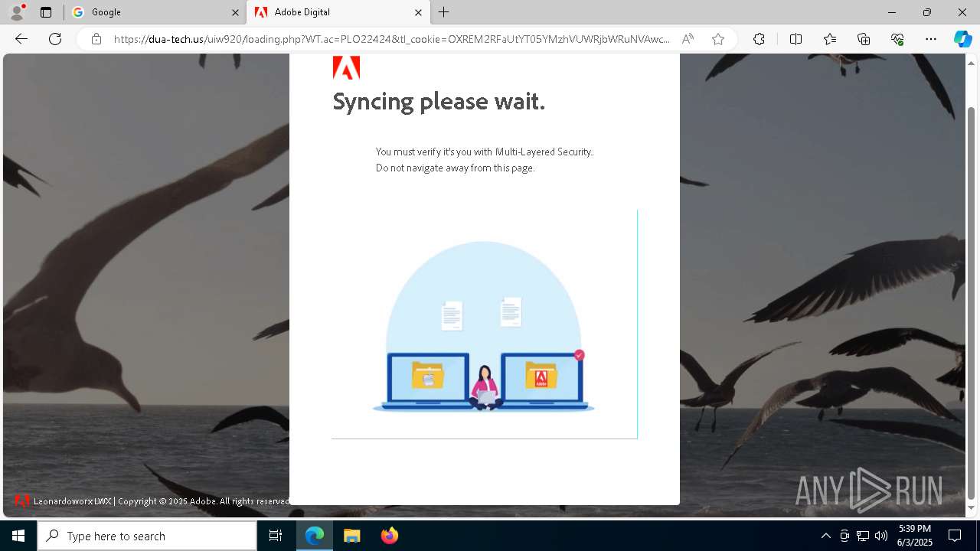Open the Copilot sidebar icon
The width and height of the screenshot is (980, 551).
click(x=962, y=39)
